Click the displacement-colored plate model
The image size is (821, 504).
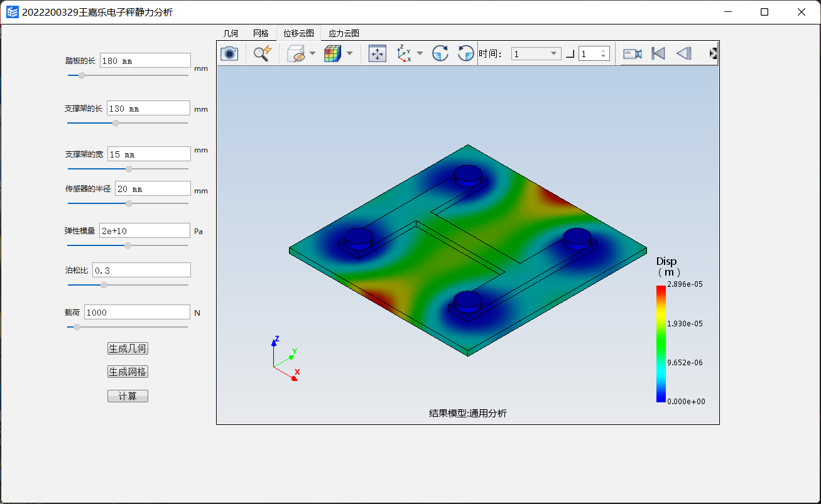[x=468, y=251]
